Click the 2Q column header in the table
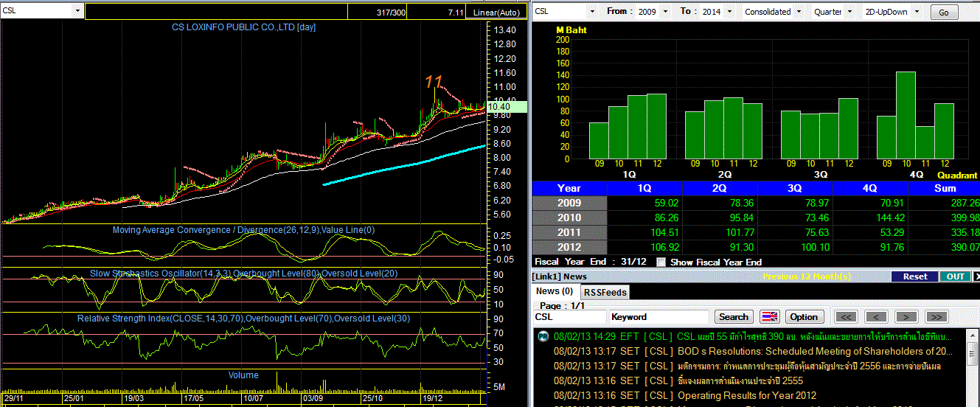980x407 pixels. [x=720, y=188]
